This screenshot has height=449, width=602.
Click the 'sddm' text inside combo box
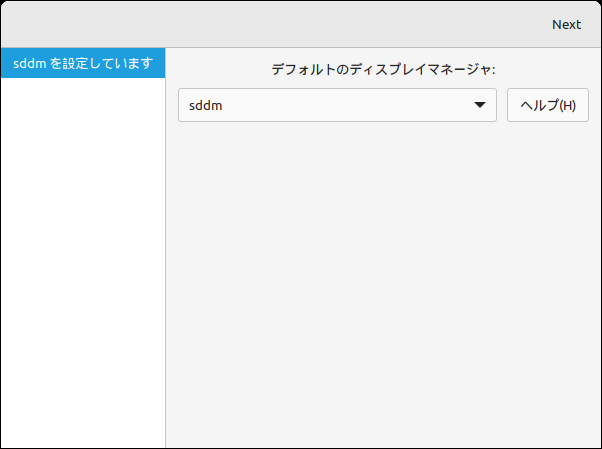[x=205, y=106]
